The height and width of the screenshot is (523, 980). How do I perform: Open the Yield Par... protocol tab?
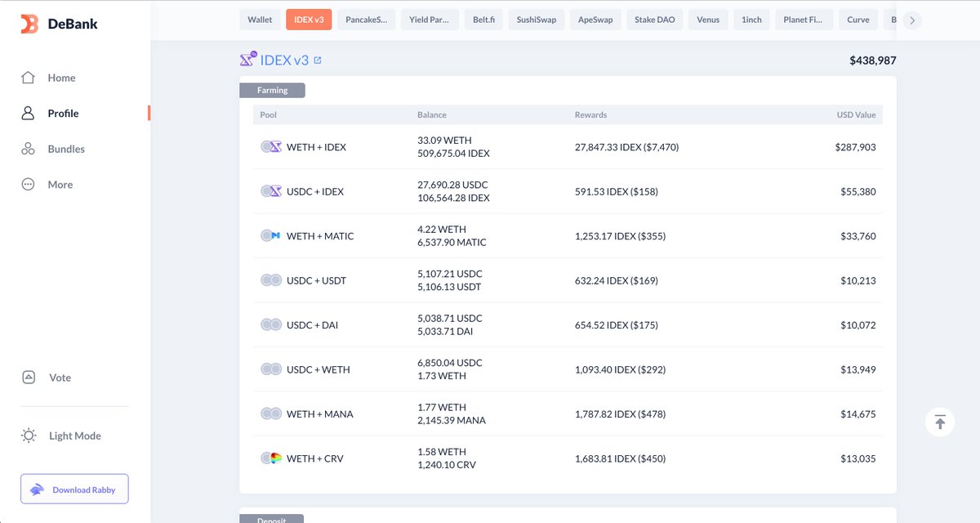(x=430, y=20)
